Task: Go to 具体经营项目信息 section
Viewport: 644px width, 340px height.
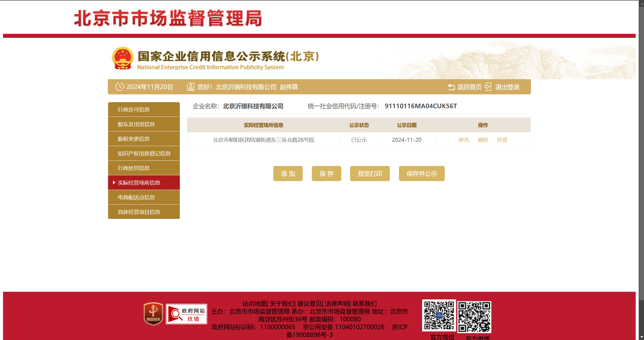Action: click(x=144, y=212)
